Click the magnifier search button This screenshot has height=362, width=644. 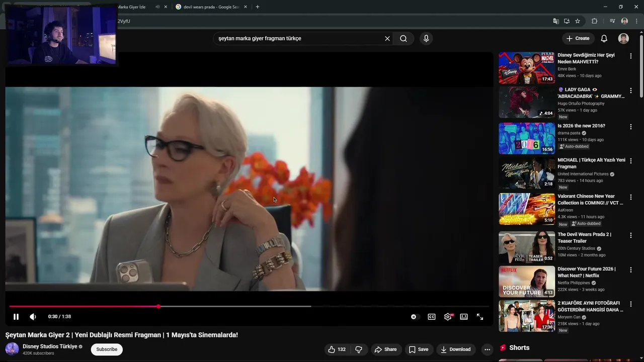404,39
